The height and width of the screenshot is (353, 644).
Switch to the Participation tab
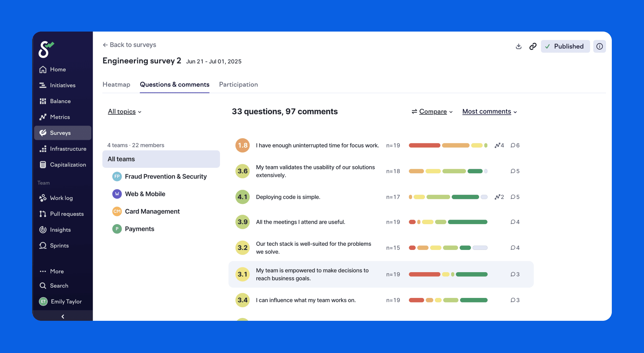click(238, 84)
